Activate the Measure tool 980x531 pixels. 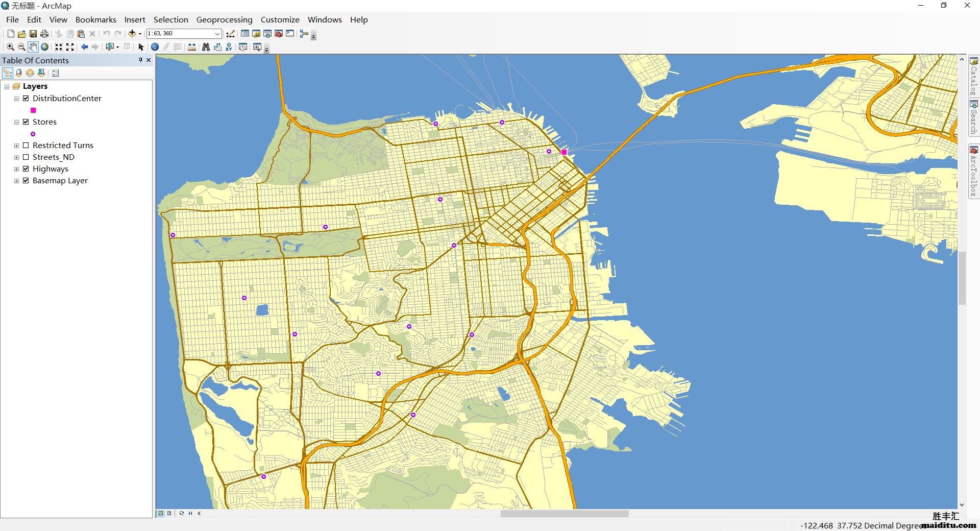coord(191,47)
